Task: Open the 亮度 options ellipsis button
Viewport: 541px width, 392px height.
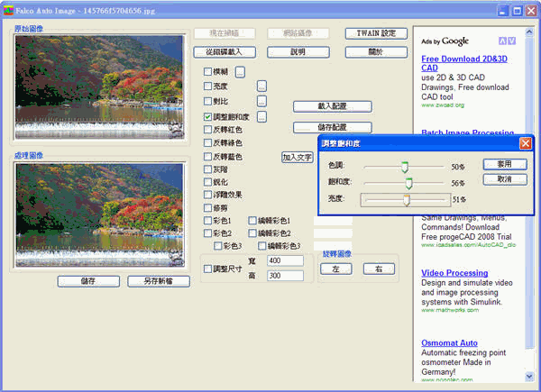Action: pos(261,87)
